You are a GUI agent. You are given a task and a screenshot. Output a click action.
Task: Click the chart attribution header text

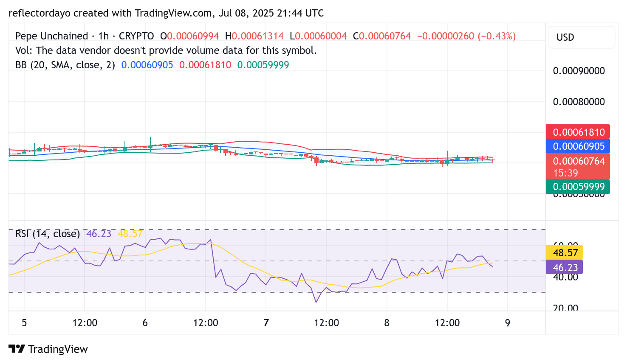166,13
